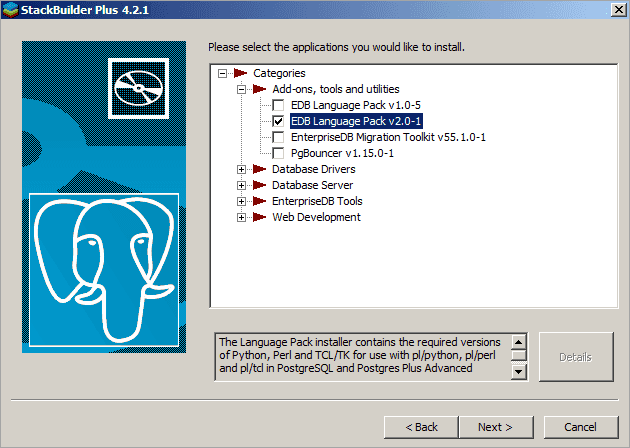Collapse Add-ons, tools and utilities node

(x=241, y=89)
